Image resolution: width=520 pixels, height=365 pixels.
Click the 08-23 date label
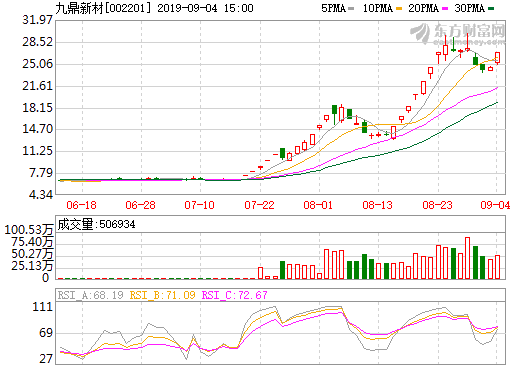coord(437,205)
